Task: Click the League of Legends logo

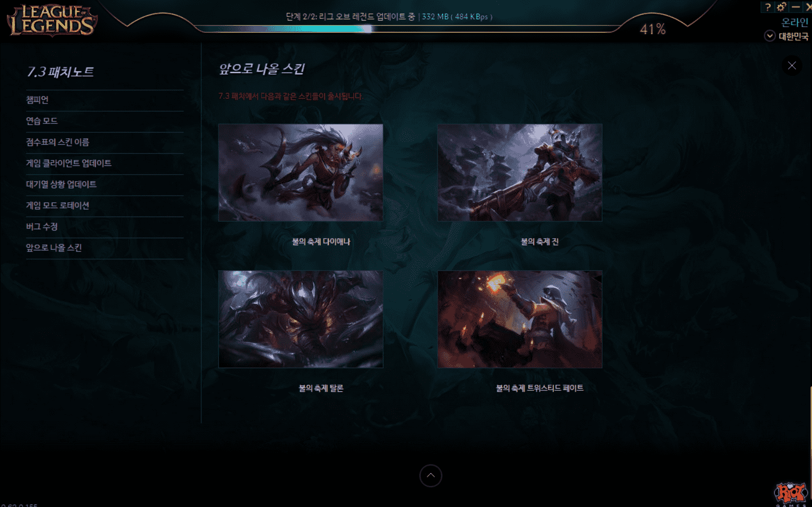Action: coord(52,20)
